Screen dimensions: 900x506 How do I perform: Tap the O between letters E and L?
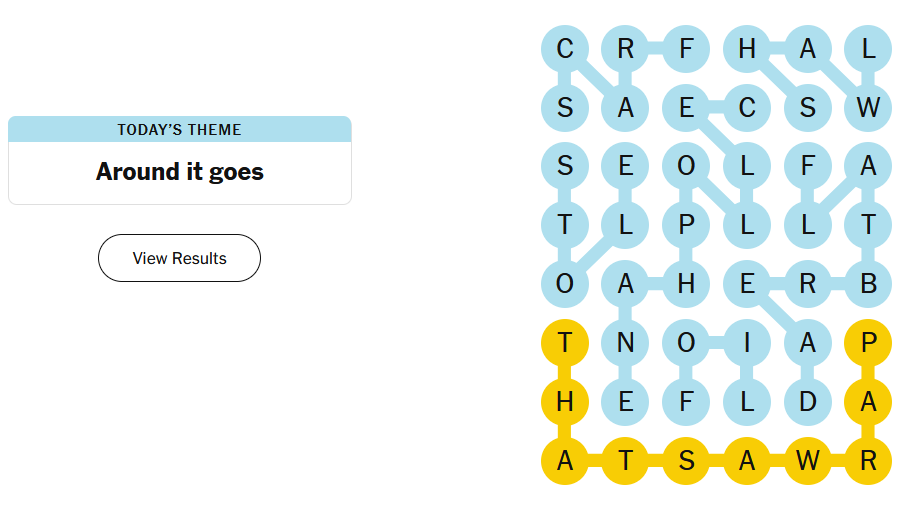pos(686,166)
